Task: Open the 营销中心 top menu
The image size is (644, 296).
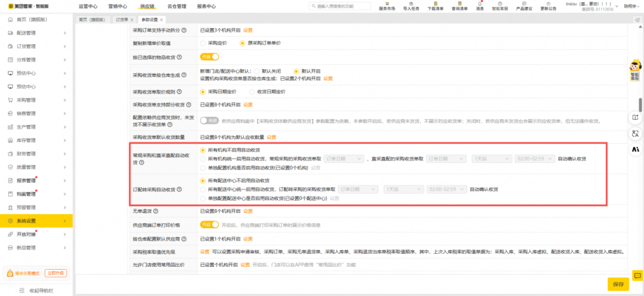Action: pos(117,7)
